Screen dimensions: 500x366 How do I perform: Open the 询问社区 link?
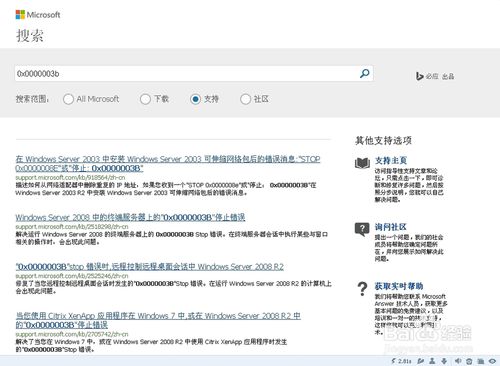[x=391, y=227]
